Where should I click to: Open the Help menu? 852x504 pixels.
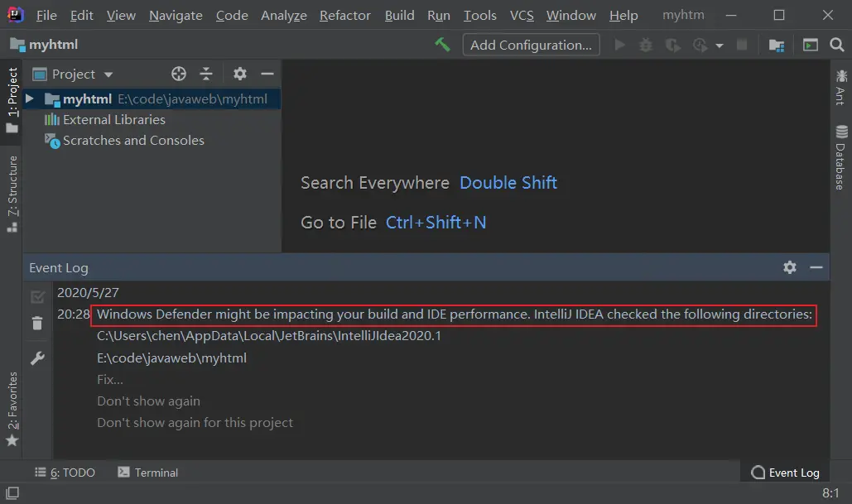[623, 15]
